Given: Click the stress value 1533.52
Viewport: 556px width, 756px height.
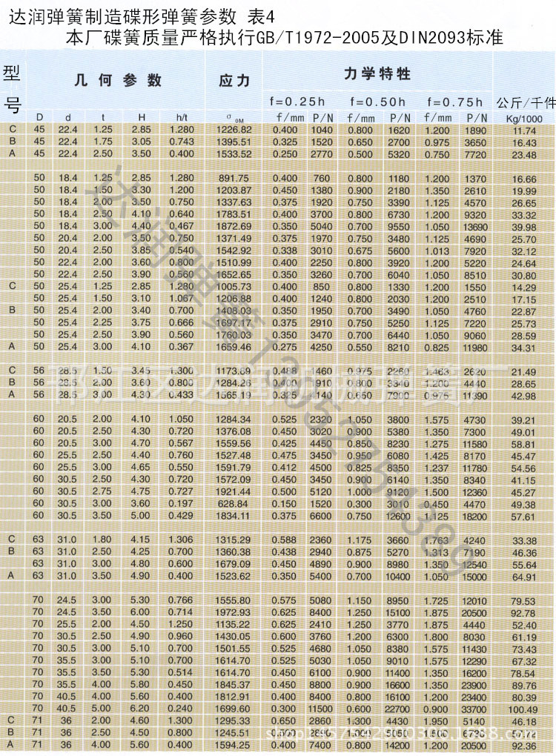Looking at the screenshot, I should tap(234, 154).
